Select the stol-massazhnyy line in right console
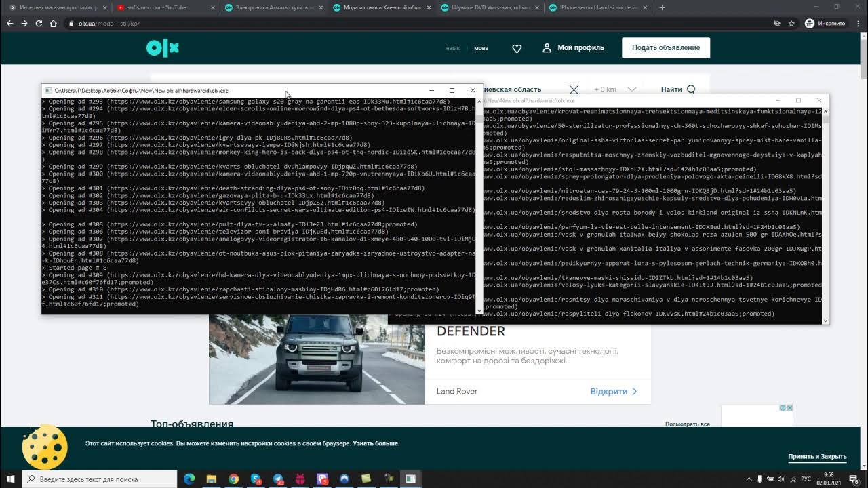Viewport: 868px width, 488px height. 620,169
